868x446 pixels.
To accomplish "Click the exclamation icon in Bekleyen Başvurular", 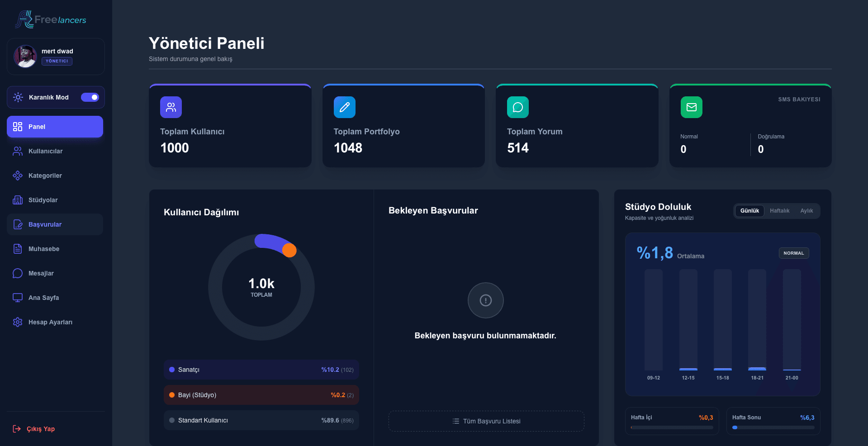I will (486, 300).
